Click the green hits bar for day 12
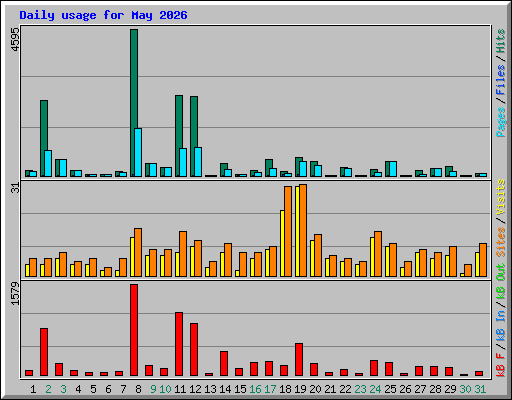Image resolution: width=512 pixels, height=400 pixels. (194, 136)
